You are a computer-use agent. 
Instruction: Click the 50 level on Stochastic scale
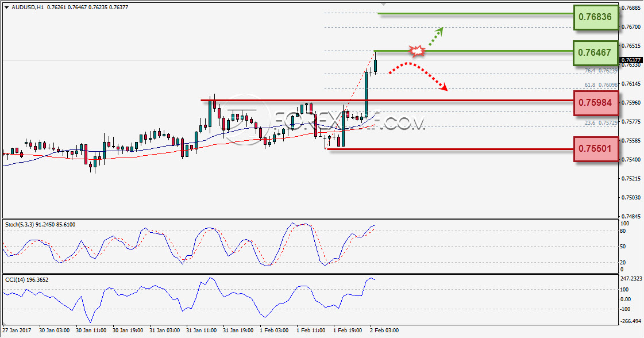(x=623, y=247)
